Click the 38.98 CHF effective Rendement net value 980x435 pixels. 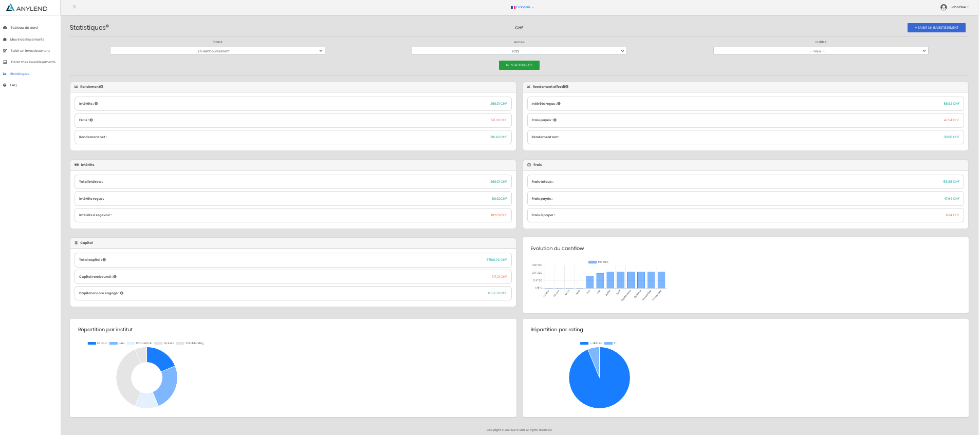click(x=951, y=137)
